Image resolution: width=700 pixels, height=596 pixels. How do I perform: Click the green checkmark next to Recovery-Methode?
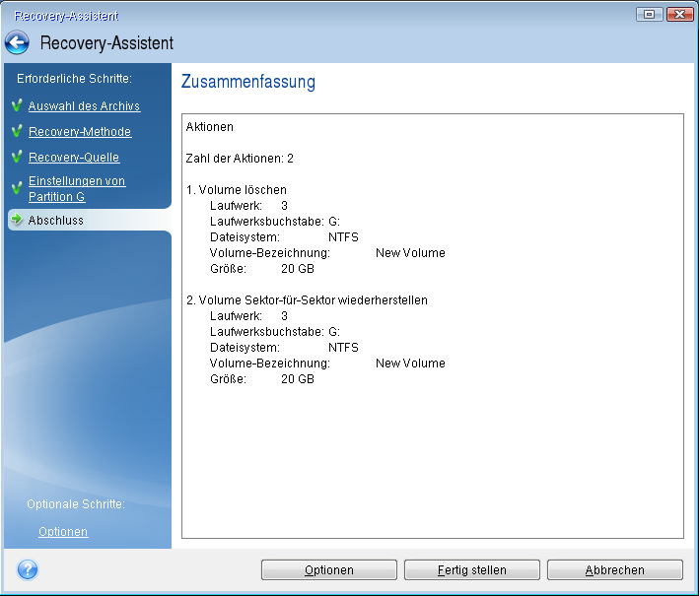pyautogui.click(x=17, y=131)
